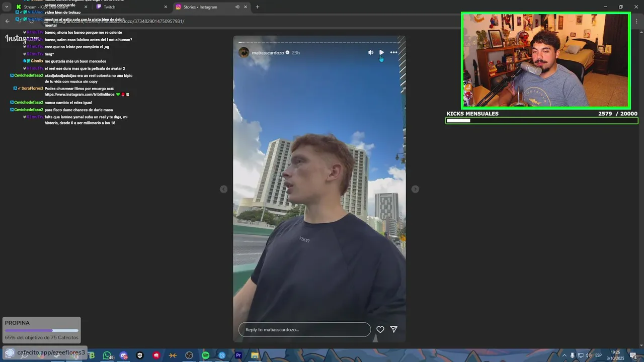The height and width of the screenshot is (362, 644).
Task: Close the Instagram Stories tab
Action: coord(246,7)
